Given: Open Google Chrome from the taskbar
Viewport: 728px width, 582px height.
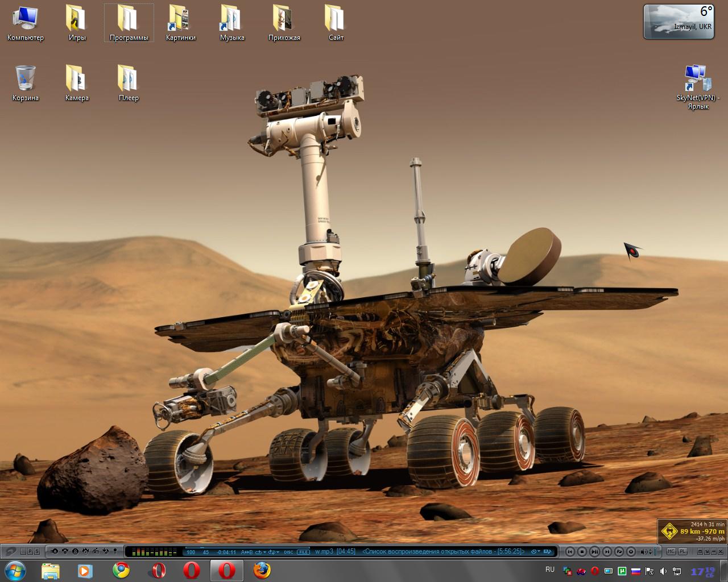Looking at the screenshot, I should tap(121, 570).
